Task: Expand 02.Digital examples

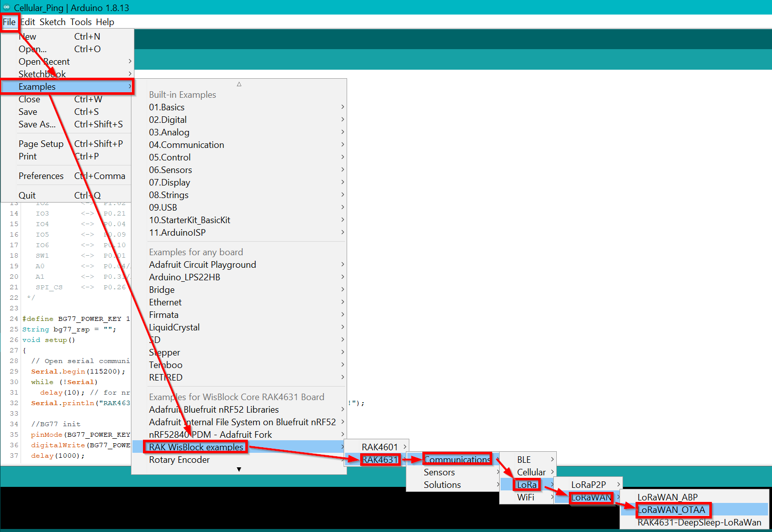Action: [x=239, y=120]
